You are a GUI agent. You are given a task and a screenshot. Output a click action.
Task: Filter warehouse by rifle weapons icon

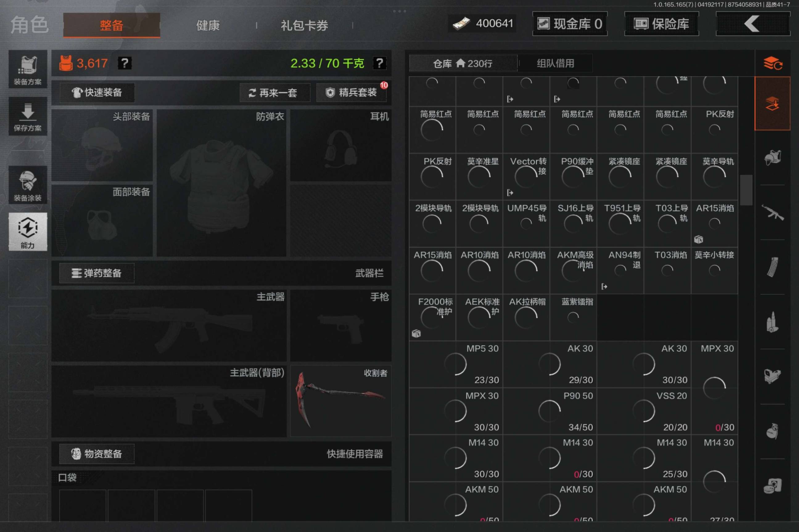(x=772, y=213)
